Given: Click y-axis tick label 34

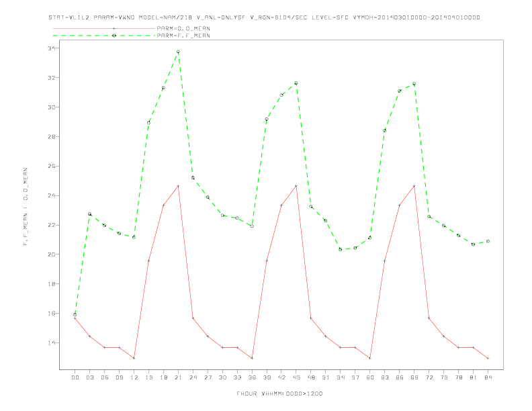Looking at the screenshot, I should click(52, 48).
